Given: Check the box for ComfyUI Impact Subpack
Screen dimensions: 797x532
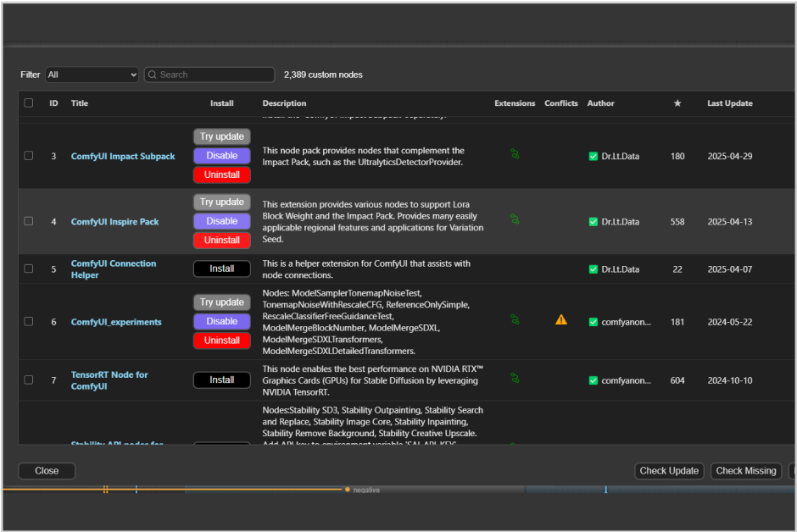Looking at the screenshot, I should [29, 156].
